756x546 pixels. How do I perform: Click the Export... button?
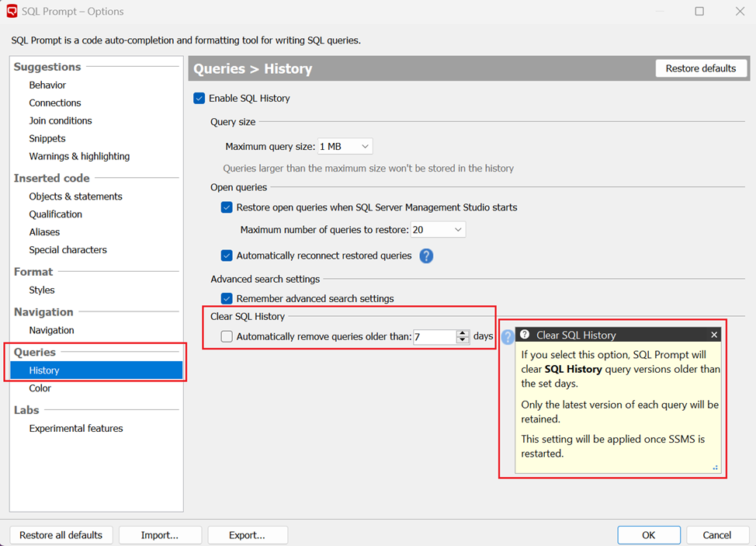pyautogui.click(x=247, y=535)
